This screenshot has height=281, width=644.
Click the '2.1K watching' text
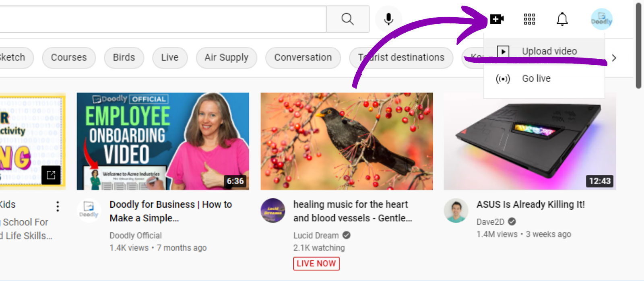click(319, 248)
